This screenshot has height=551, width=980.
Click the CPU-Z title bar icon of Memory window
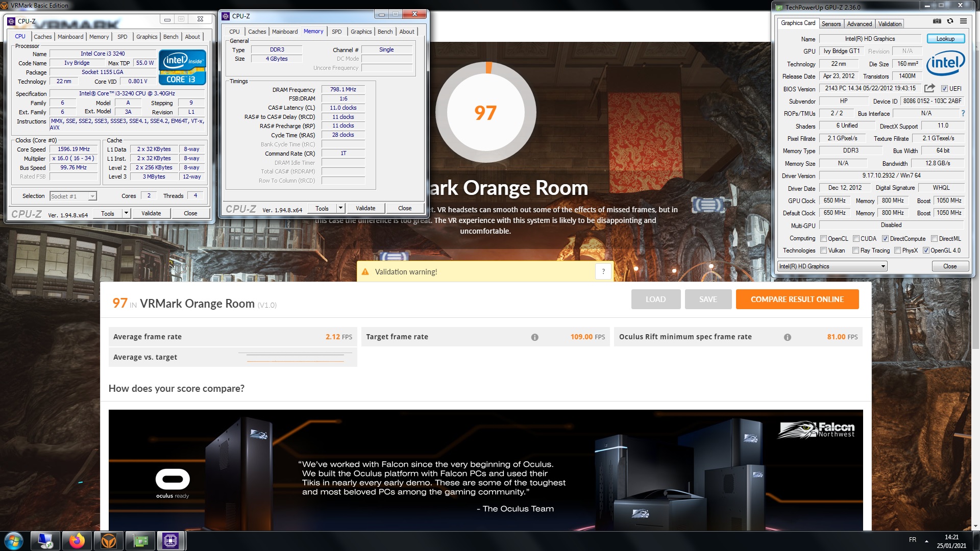coord(226,16)
